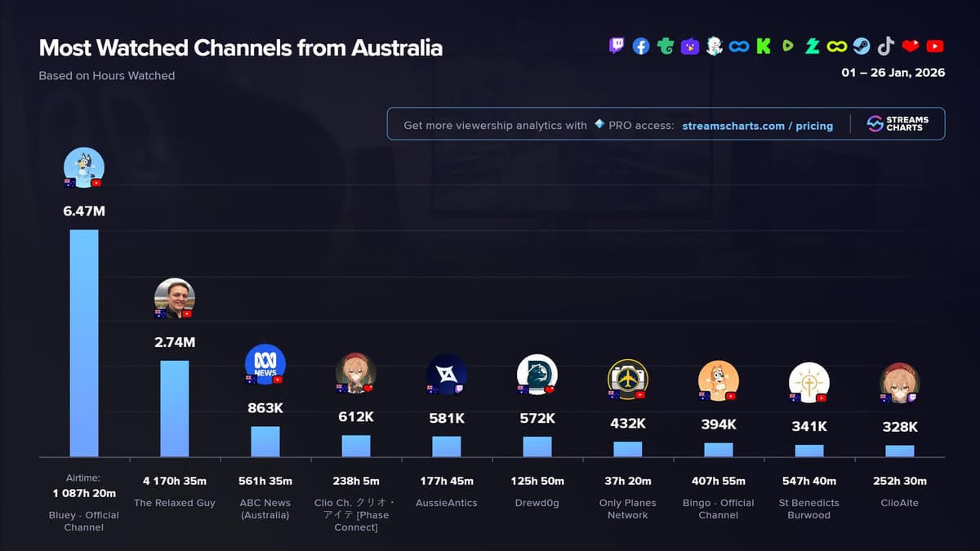Click the Facebook platform icon
The width and height of the screenshot is (980, 551).
[x=641, y=47]
